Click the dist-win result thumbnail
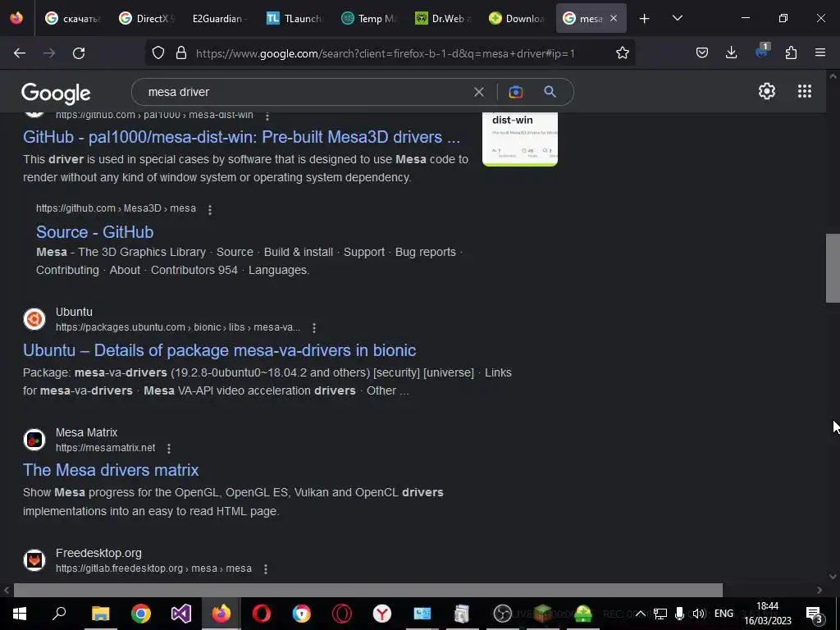The image size is (840, 630). (x=519, y=139)
